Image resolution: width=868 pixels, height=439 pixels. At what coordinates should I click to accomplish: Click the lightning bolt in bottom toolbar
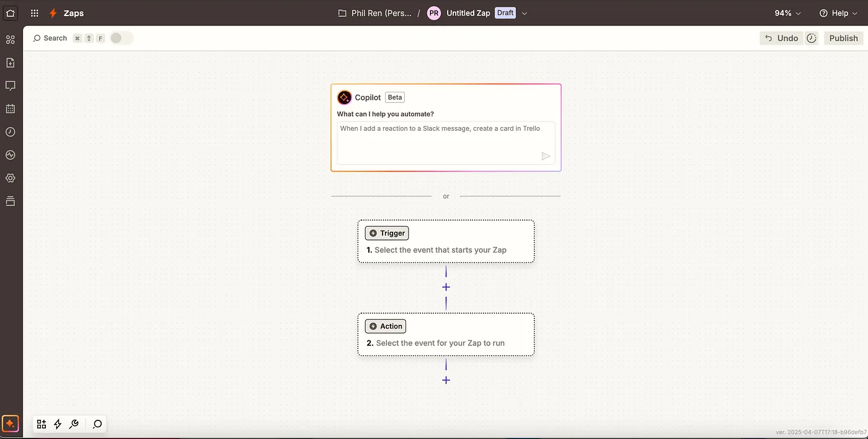coord(58,424)
